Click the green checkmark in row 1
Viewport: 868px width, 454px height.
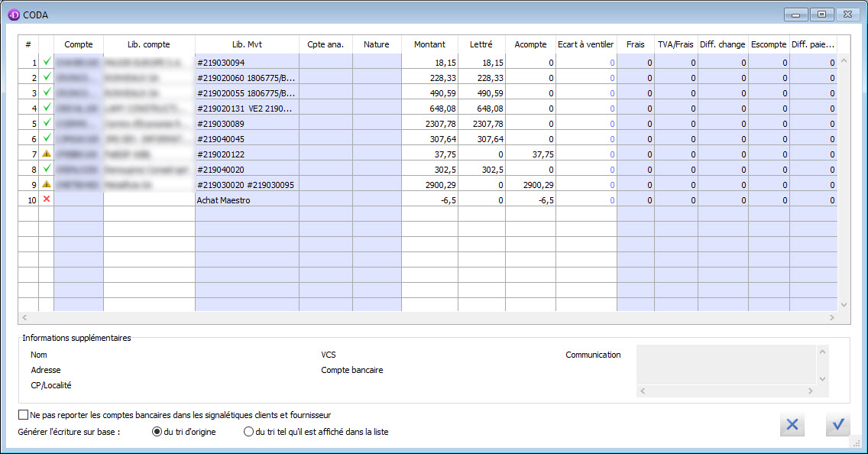pyautogui.click(x=46, y=62)
